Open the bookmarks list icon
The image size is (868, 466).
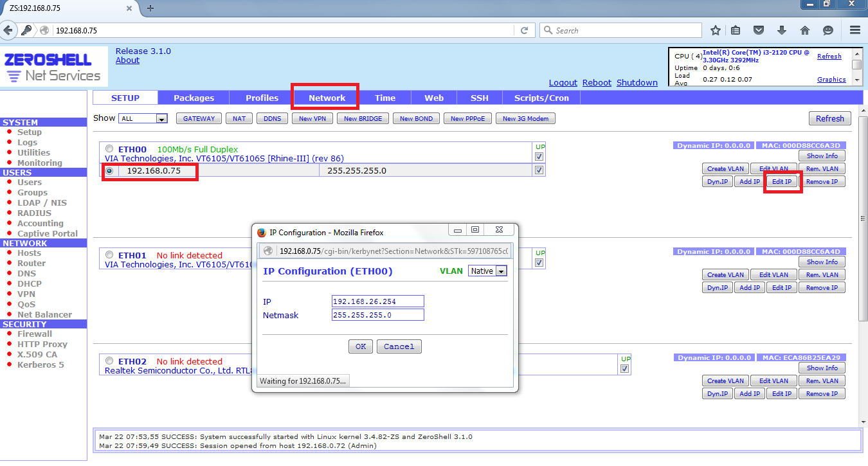coord(736,30)
